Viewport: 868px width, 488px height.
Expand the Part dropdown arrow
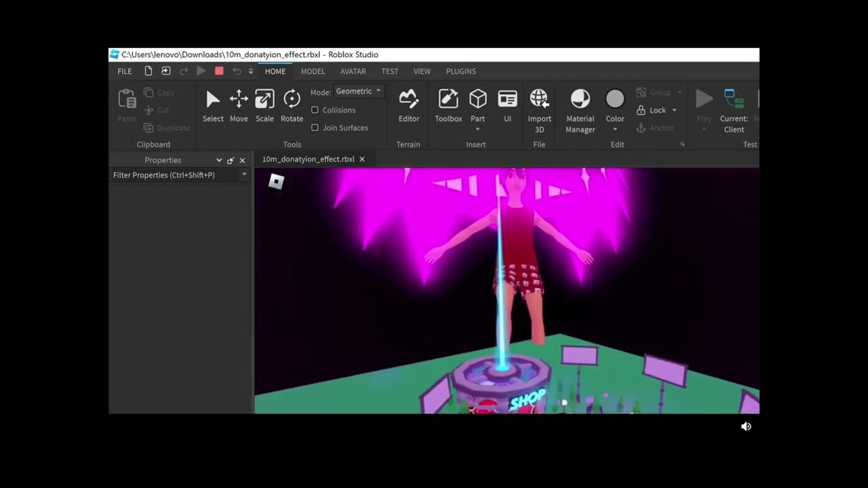pyautogui.click(x=478, y=129)
